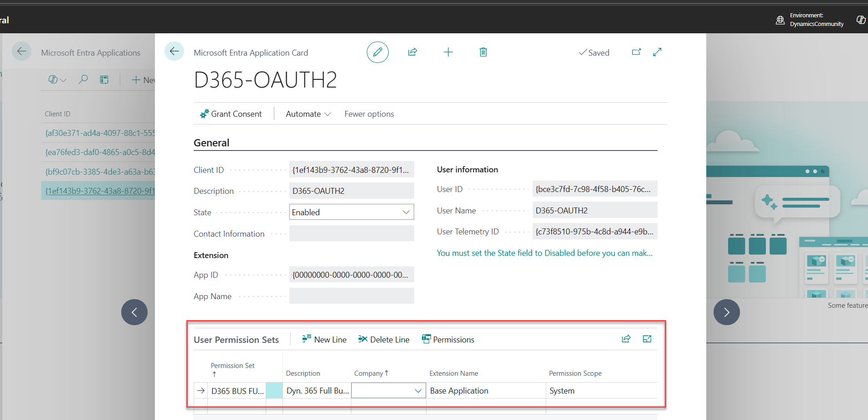Click the User ID field
Image resolution: width=868 pixels, height=420 pixels.
pyautogui.click(x=595, y=189)
